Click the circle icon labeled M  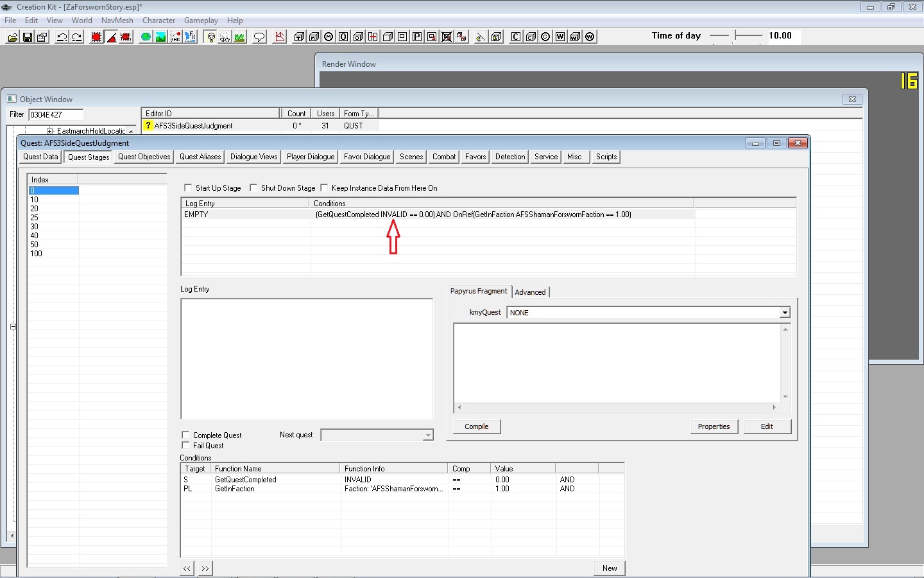[x=329, y=37]
